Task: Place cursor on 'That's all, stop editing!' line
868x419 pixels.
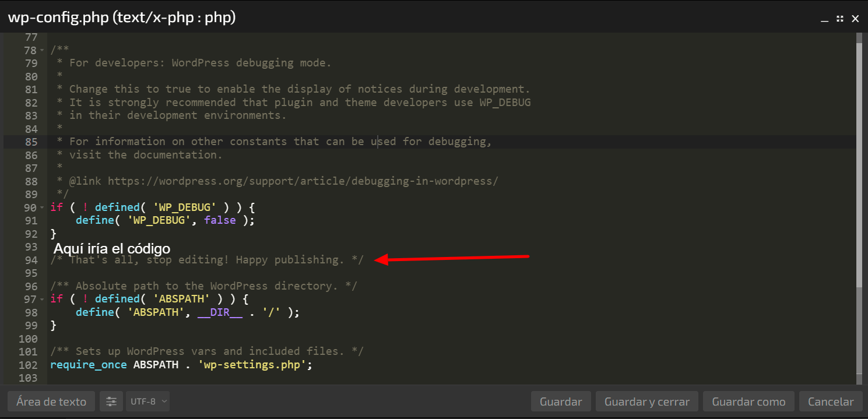Action: point(207,260)
